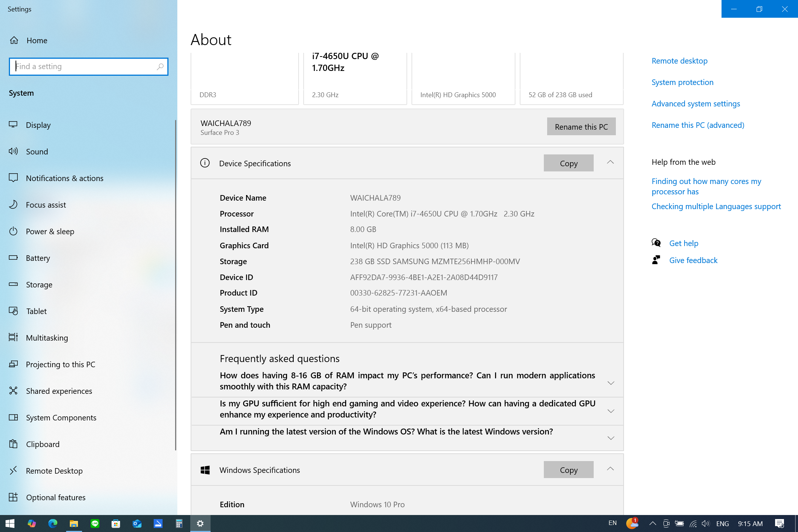The image size is (798, 532).
Task: Collapse the Windows Specifications section
Action: (x=610, y=469)
